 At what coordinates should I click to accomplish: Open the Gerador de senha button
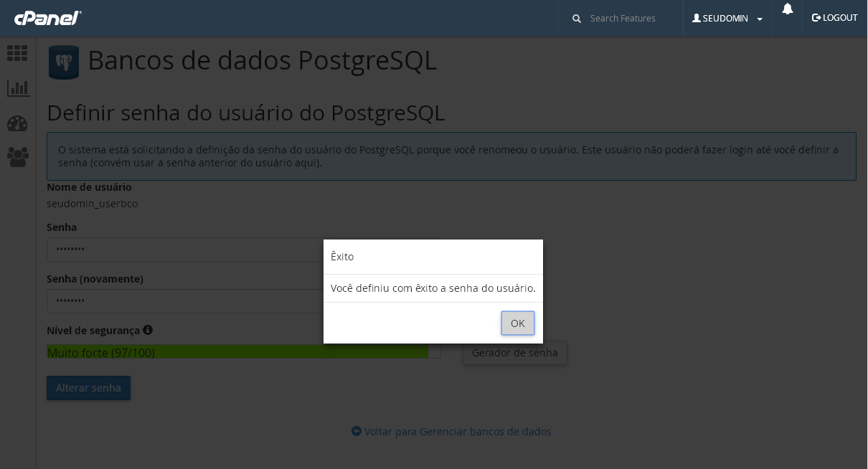click(515, 353)
